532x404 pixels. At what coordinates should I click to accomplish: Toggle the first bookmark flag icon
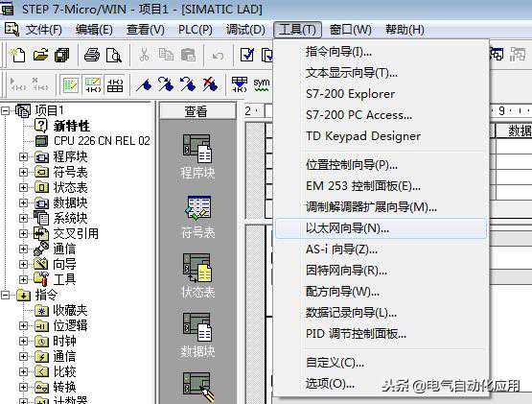click(144, 84)
